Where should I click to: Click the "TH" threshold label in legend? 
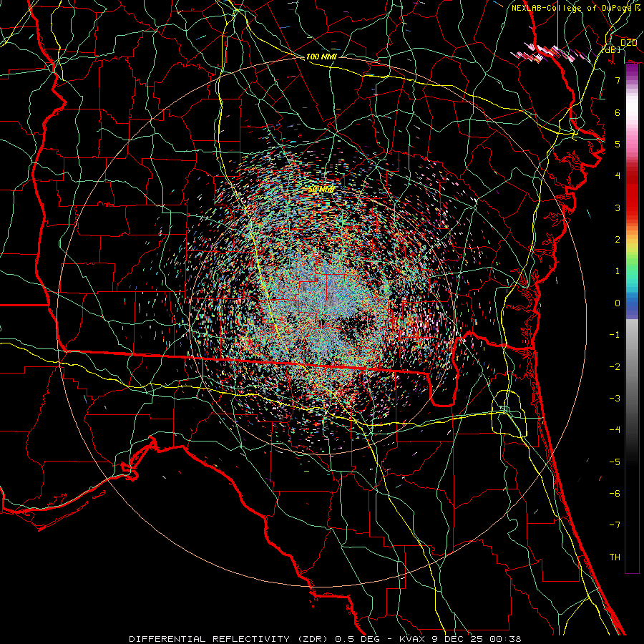(x=615, y=557)
